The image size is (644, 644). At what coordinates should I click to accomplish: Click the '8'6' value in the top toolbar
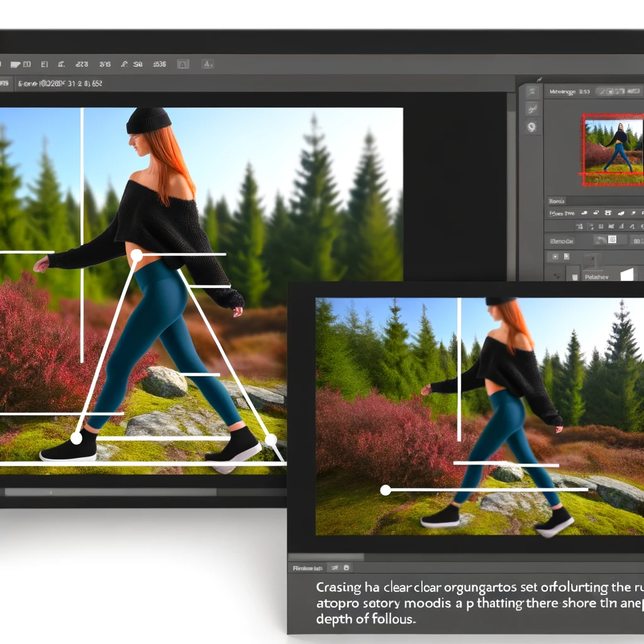click(x=105, y=64)
